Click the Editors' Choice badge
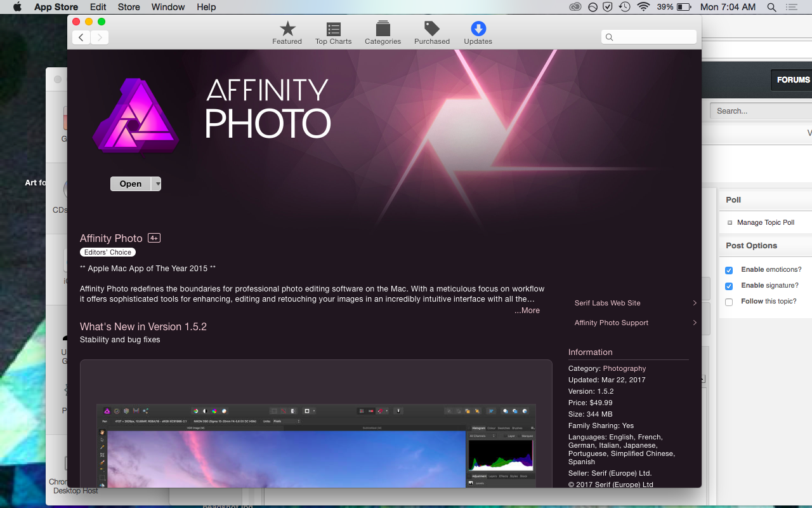Image resolution: width=812 pixels, height=508 pixels. [108, 252]
